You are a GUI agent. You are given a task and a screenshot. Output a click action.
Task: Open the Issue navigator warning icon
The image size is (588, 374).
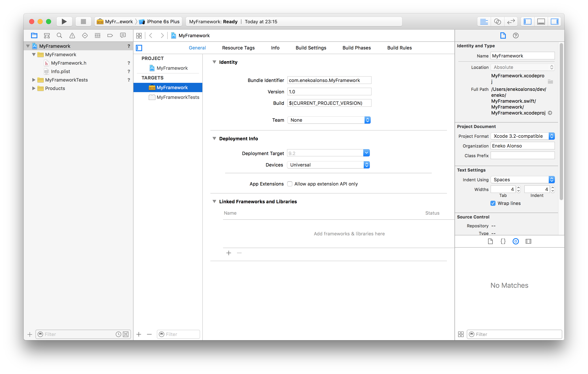[x=72, y=35]
